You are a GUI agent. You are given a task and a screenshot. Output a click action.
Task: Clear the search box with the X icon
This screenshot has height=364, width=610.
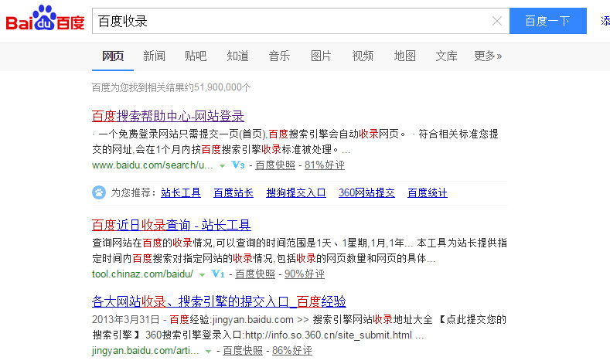coord(497,21)
